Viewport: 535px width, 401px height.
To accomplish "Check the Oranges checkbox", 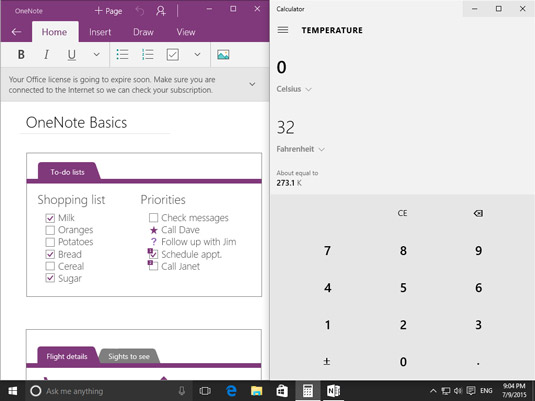I will tap(50, 230).
